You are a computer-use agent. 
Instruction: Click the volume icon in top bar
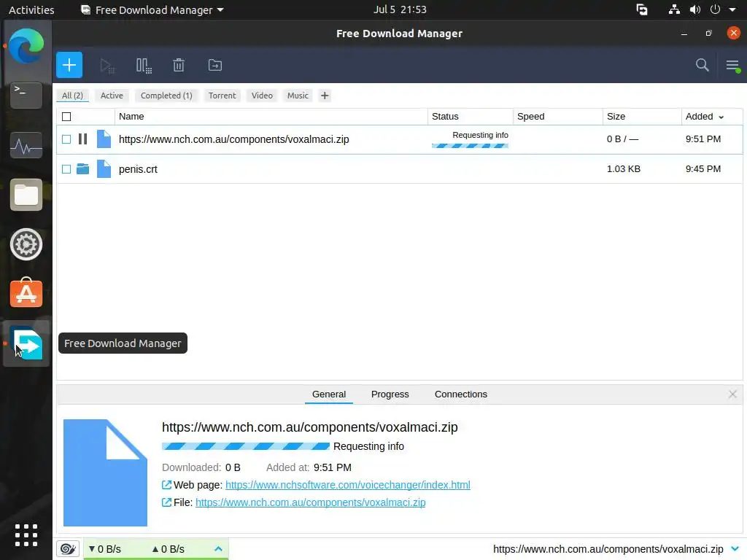click(x=695, y=9)
